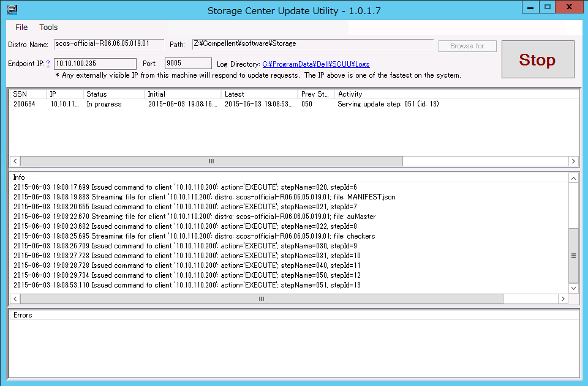The width and height of the screenshot is (588, 386).
Task: Sort by the IP column header
Action: click(64, 94)
